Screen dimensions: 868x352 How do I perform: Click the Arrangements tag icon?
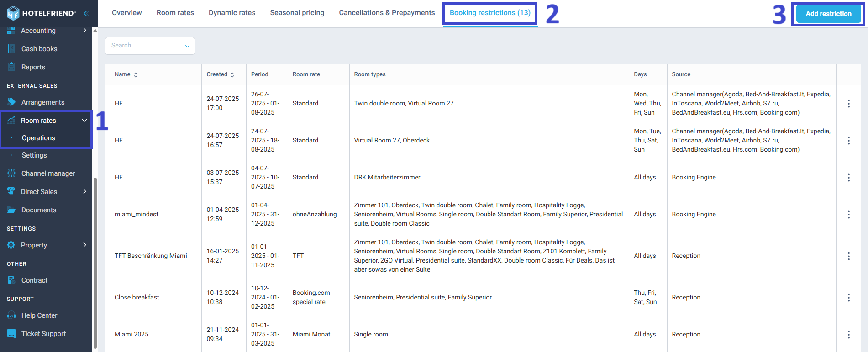click(11, 102)
